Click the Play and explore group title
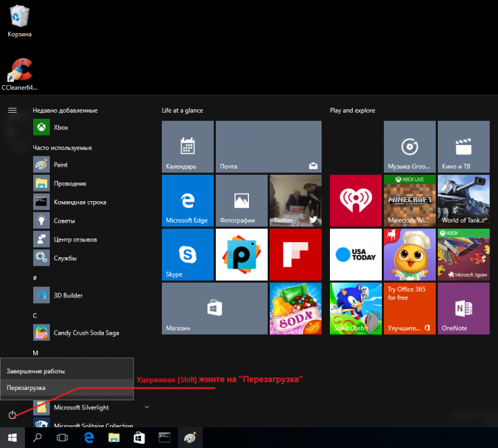Viewport: 498px width, 448px height. [x=353, y=111]
